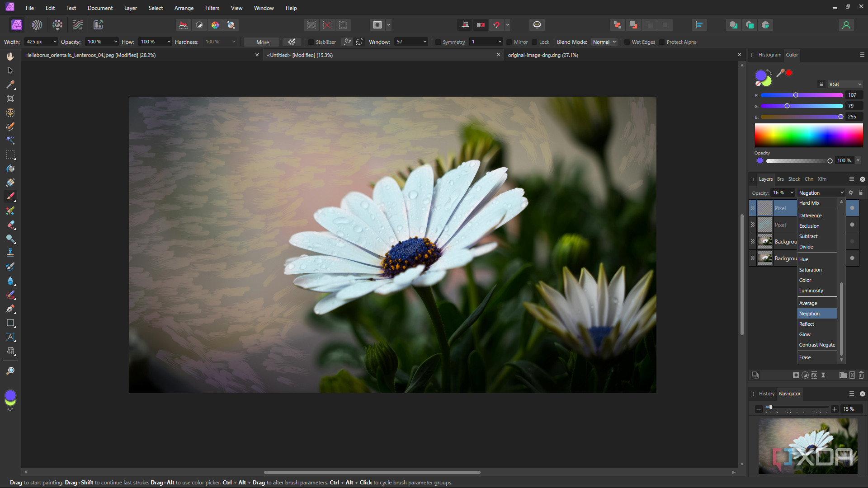Select the Artistic Text tool
The image size is (868, 488).
(10, 337)
